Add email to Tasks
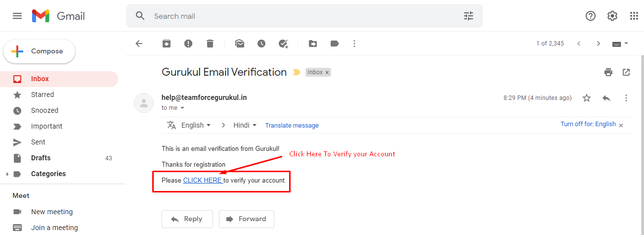Screen dimensions: 644x235 pyautogui.click(x=283, y=44)
